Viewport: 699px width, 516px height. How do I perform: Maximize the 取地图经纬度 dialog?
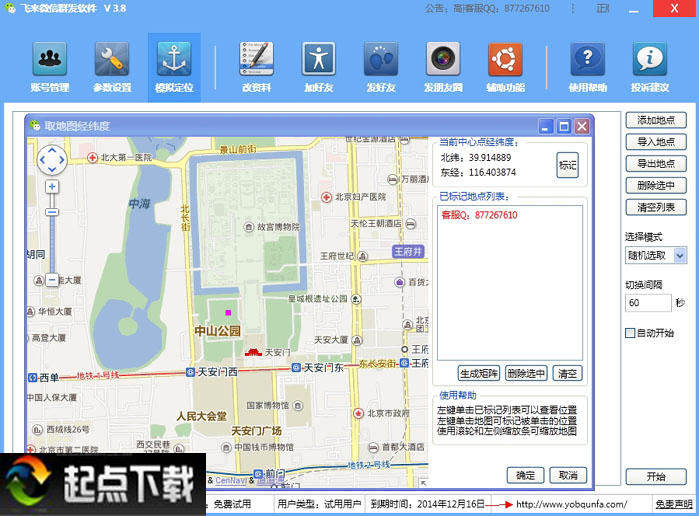point(564,127)
